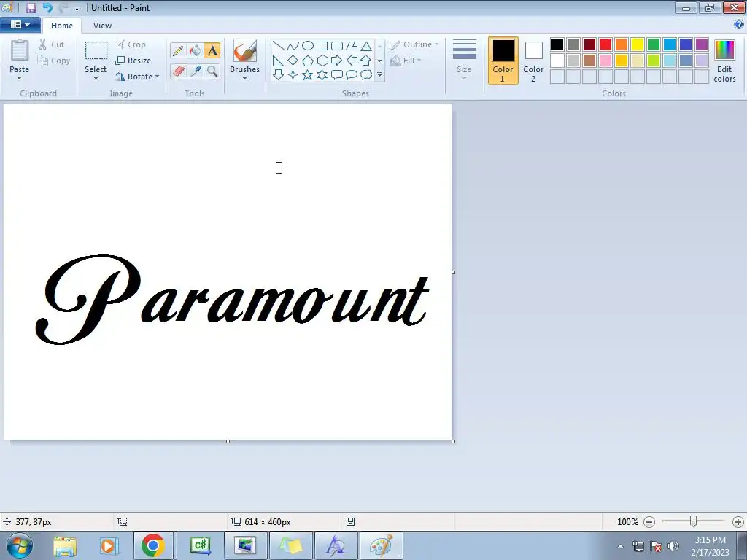Choose the Rectangle shape
747x560 pixels.
(x=322, y=46)
